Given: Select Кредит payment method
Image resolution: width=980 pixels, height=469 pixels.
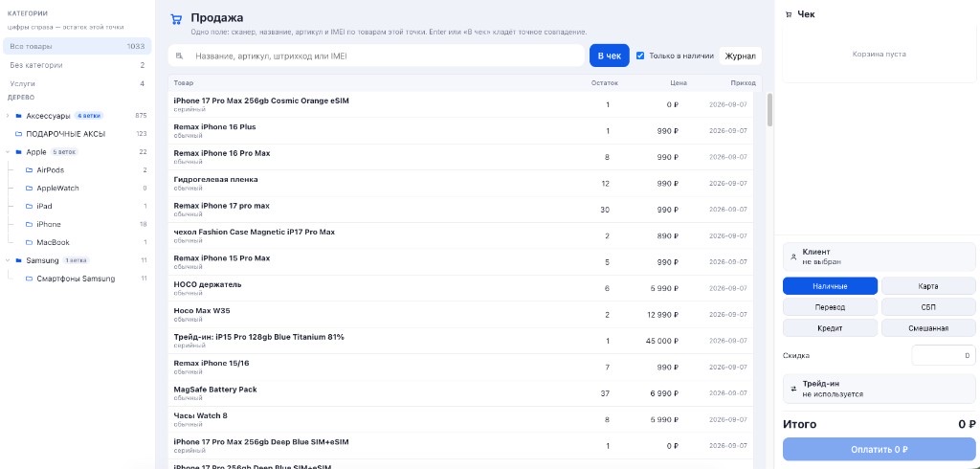Looking at the screenshot, I should [830, 328].
